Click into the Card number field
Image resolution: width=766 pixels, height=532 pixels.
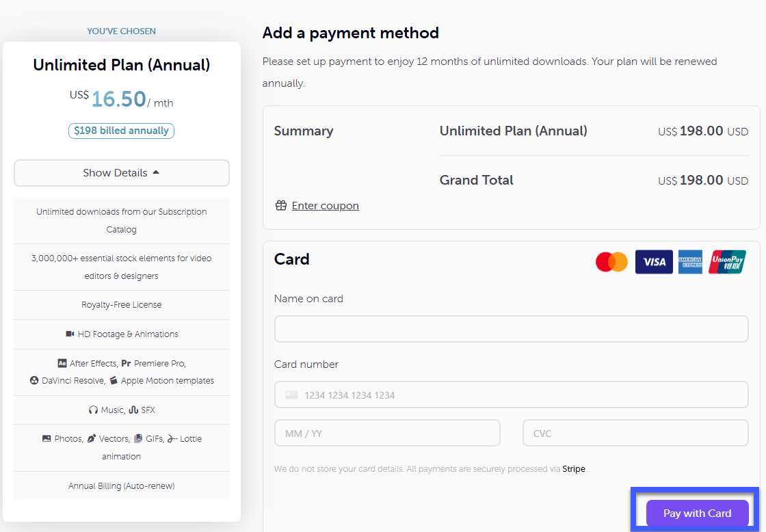click(x=511, y=395)
